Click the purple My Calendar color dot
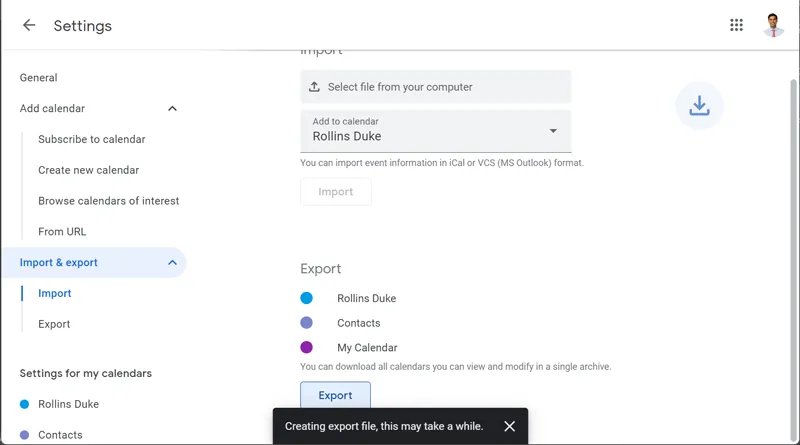This screenshot has width=800, height=445. tap(307, 347)
